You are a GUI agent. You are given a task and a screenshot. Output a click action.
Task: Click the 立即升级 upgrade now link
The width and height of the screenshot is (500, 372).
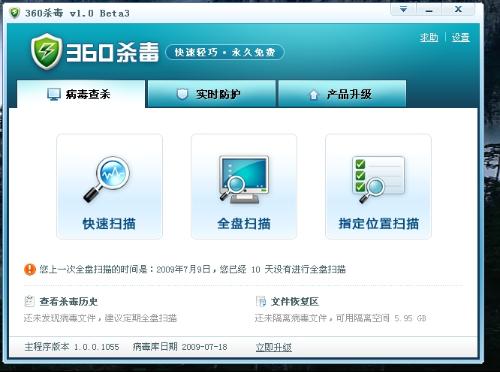point(274,347)
